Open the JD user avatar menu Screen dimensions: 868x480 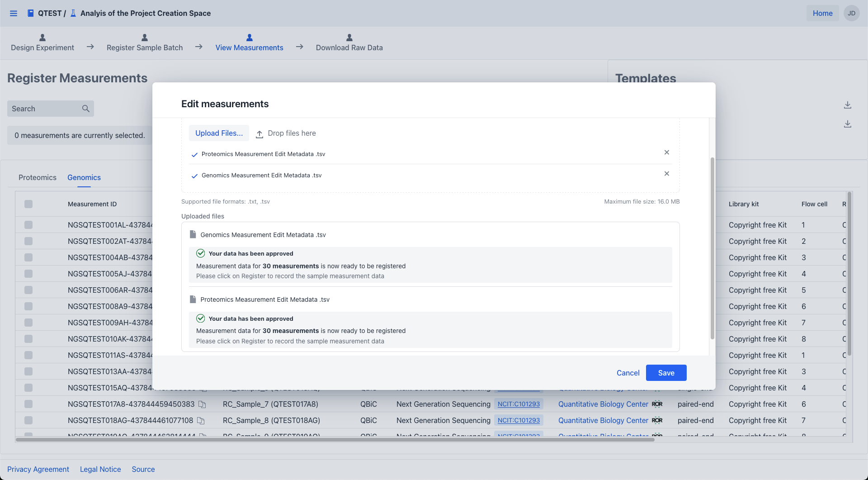(x=851, y=13)
